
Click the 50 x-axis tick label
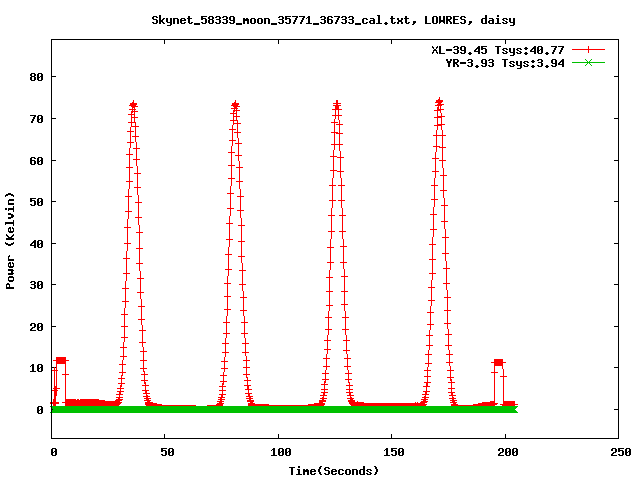coord(167,452)
